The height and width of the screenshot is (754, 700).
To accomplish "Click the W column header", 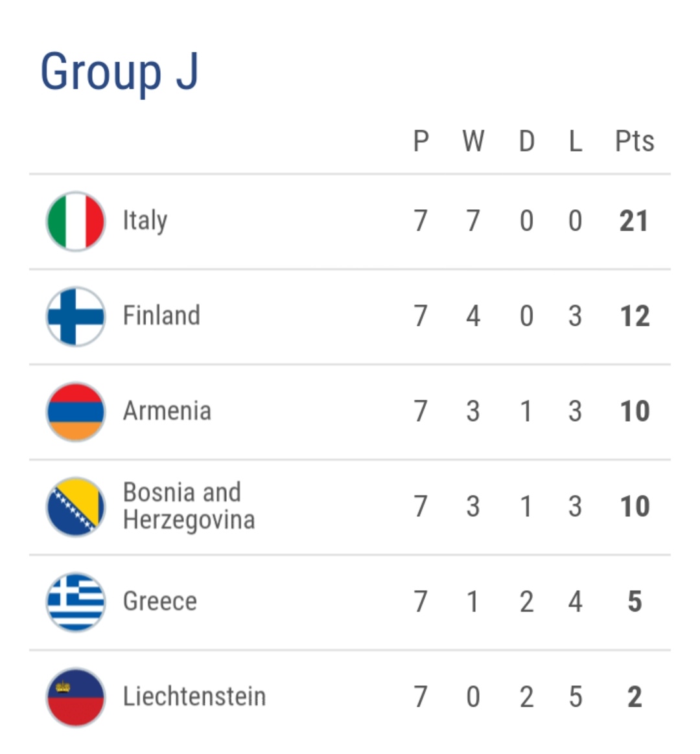I will pos(473,141).
